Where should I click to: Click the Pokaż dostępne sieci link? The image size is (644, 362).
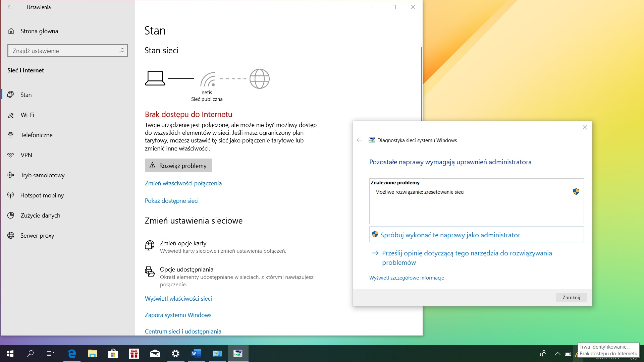[x=171, y=201]
